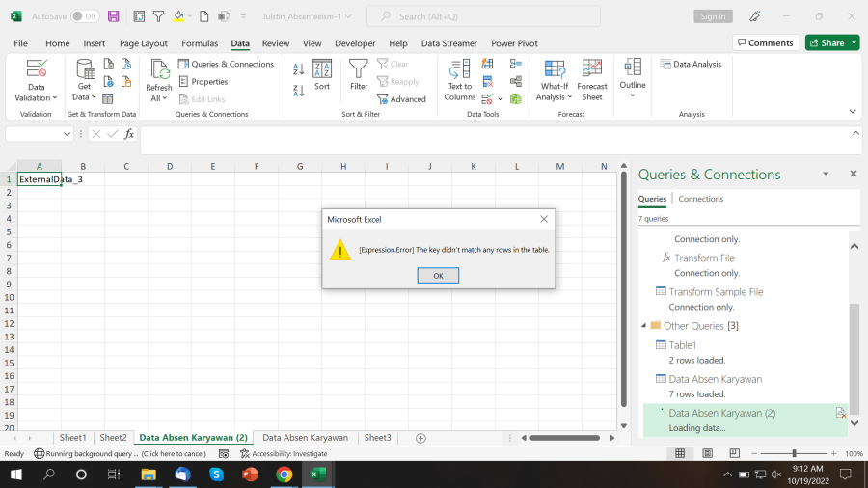
Task: Switch to Sheet3 tab
Action: (377, 438)
